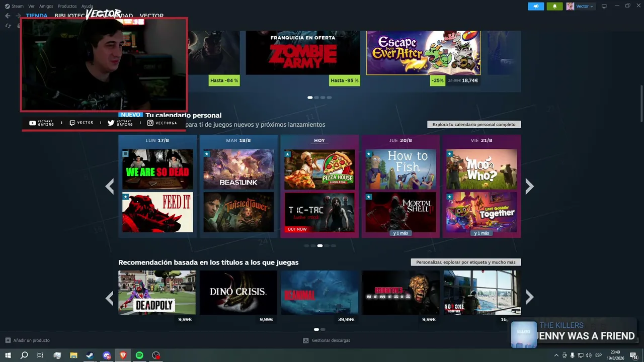Screen dimensions: 644x362
Task: Open the Ayuda menu
Action: pos(87,6)
